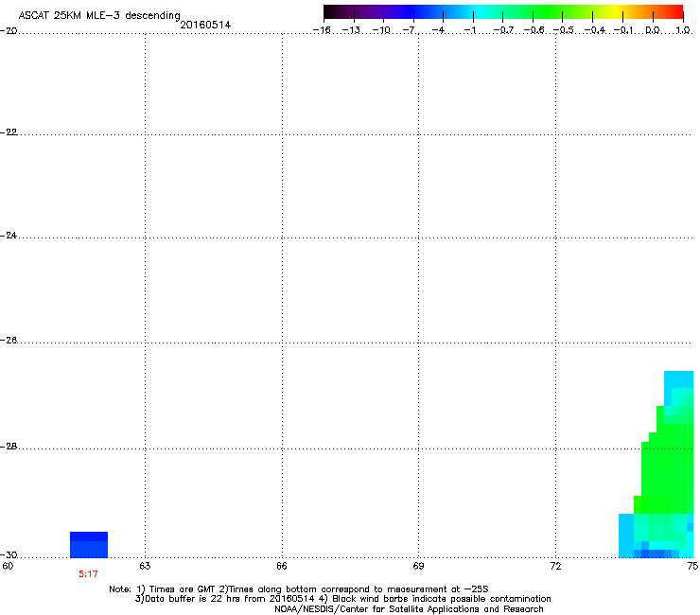The width and height of the screenshot is (700, 615).
Task: Click the -30 latitude axis label
Action: tap(9, 555)
